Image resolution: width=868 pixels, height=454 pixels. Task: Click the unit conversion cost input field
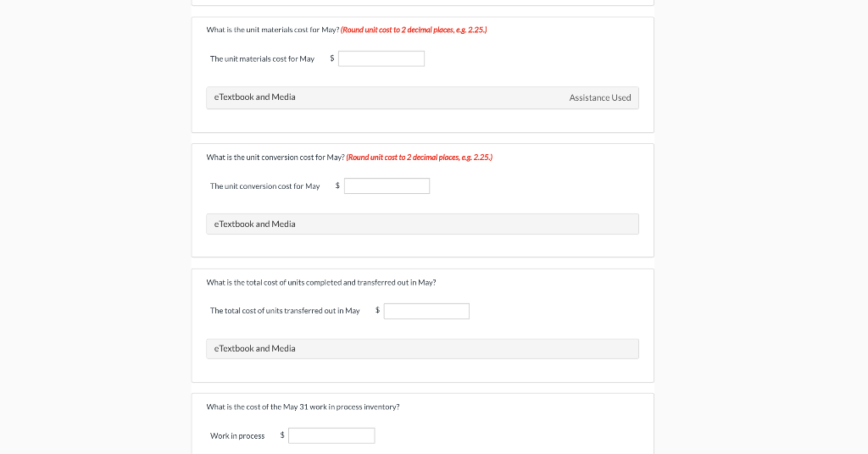point(387,185)
